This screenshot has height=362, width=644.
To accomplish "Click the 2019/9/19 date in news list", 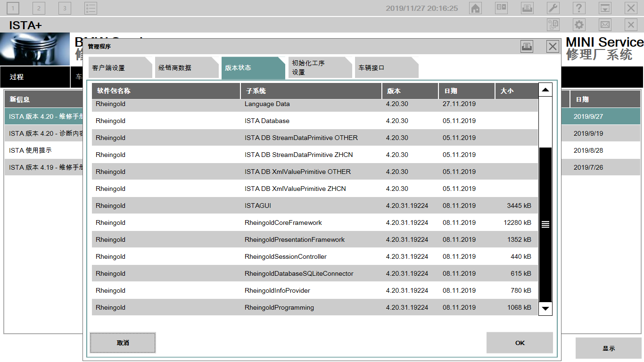I will point(588,133).
